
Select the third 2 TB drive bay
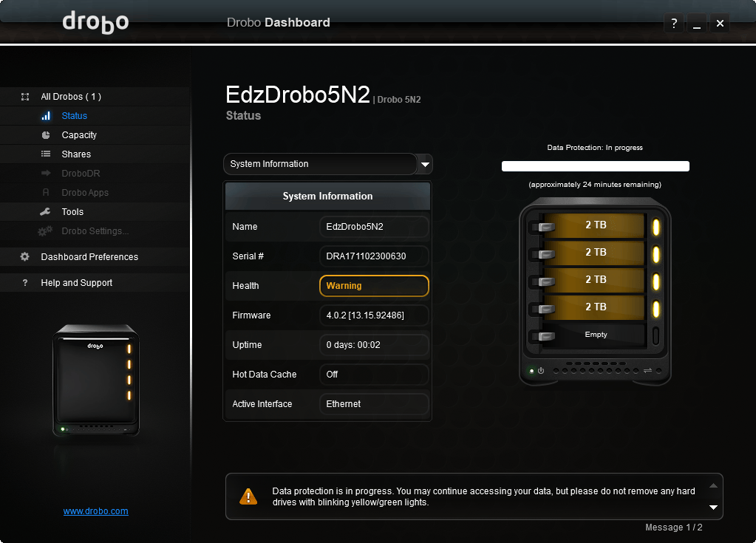pos(596,279)
